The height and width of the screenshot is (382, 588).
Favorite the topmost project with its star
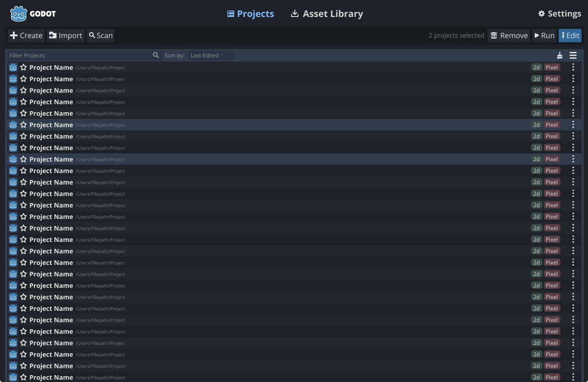point(23,67)
